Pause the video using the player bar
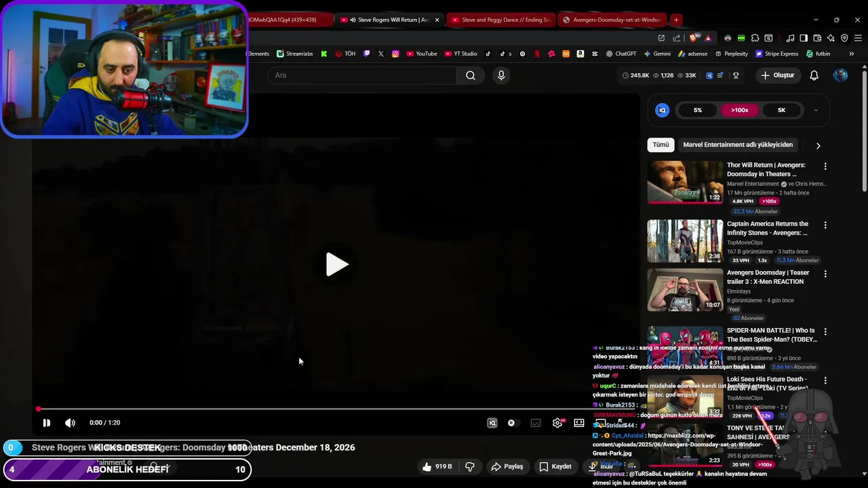Viewport: 868px width, 488px height. (x=46, y=423)
